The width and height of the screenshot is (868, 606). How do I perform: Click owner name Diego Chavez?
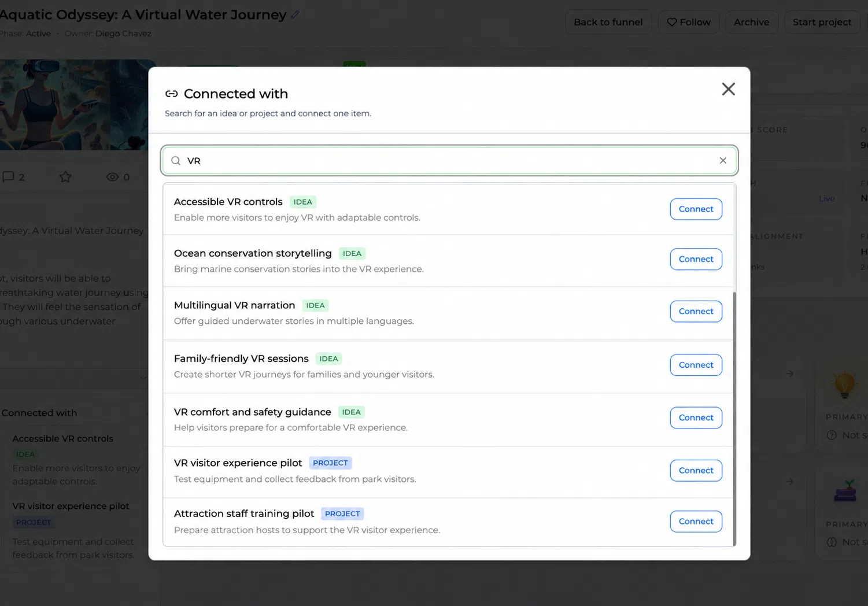pyautogui.click(x=123, y=34)
